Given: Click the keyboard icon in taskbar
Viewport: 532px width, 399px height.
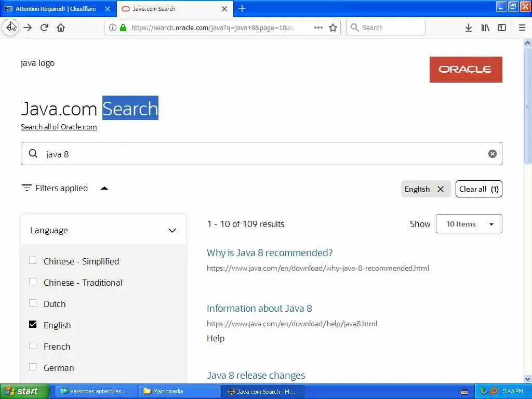Looking at the screenshot, I should point(464,392).
